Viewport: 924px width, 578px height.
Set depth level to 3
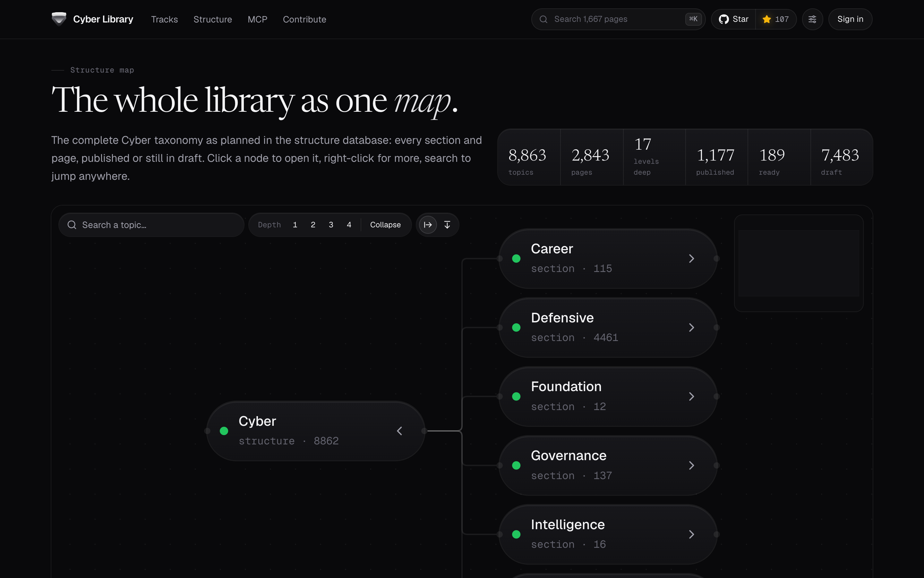click(331, 225)
